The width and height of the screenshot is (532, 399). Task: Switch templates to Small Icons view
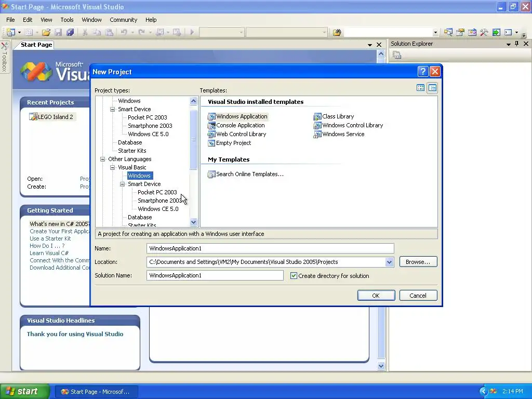coord(432,88)
